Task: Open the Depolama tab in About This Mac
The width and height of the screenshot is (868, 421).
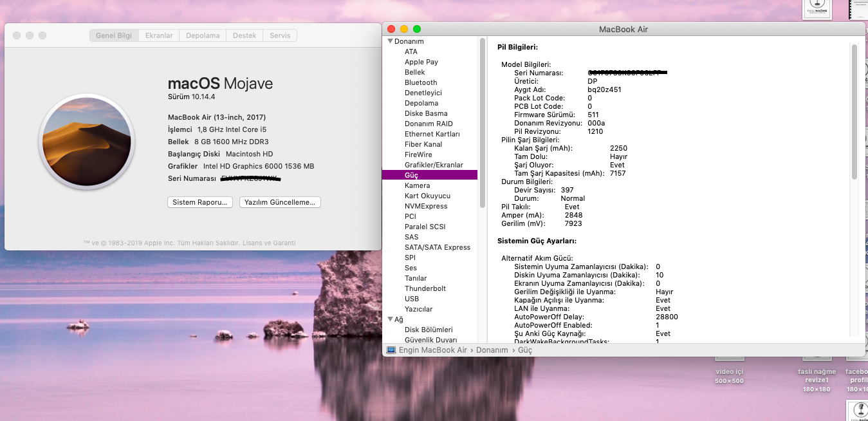Action: [x=203, y=35]
